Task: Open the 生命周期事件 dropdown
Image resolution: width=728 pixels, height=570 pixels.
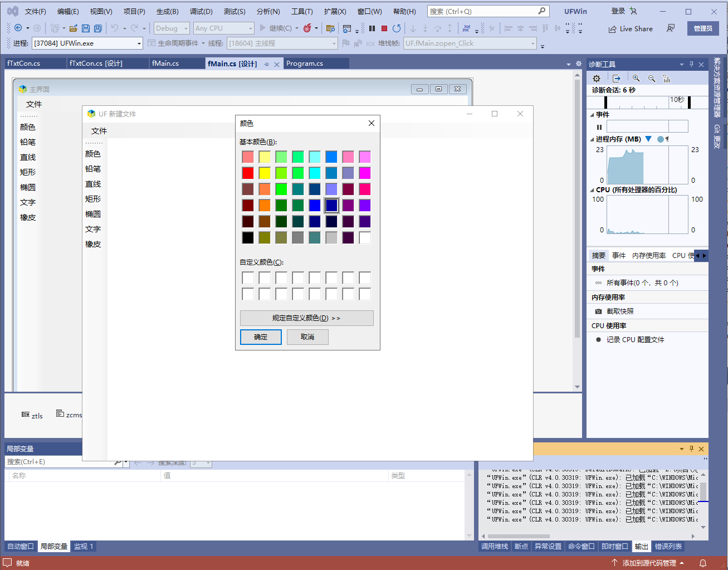Action: 176,43
